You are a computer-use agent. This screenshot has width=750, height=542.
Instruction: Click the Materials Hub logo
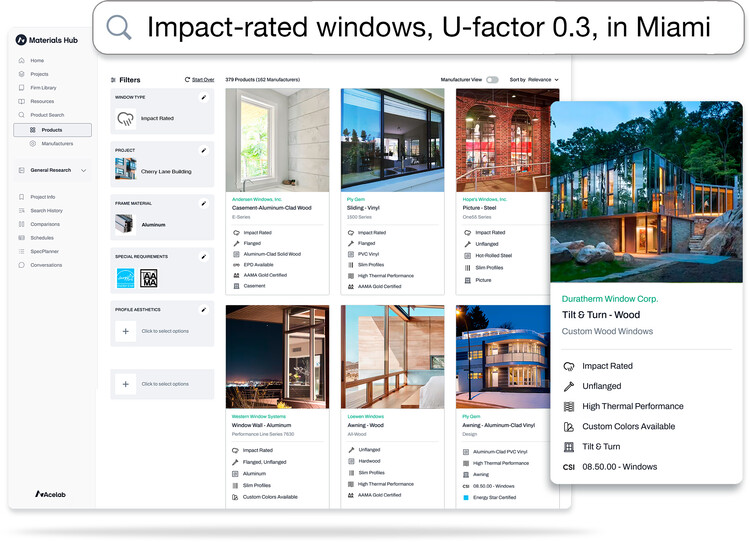pos(46,40)
